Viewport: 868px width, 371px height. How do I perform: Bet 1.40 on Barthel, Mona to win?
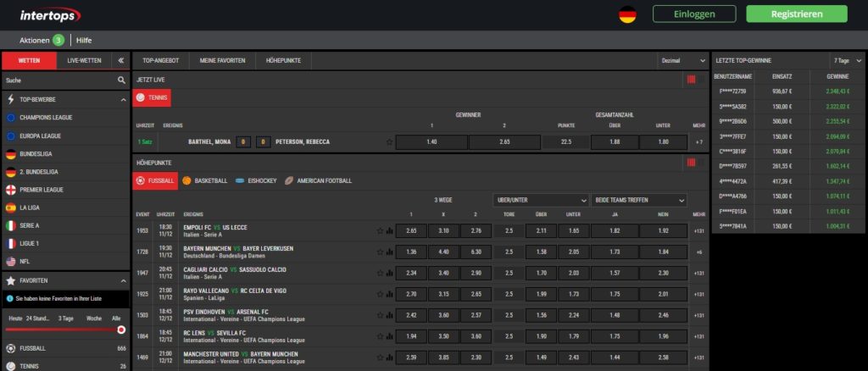[x=431, y=142]
